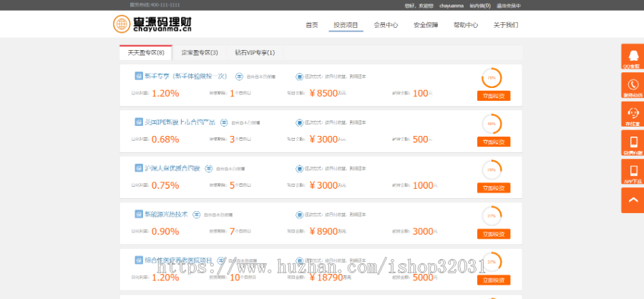Open 帮助中心 navigation item
This screenshot has width=644, height=299.
click(466, 25)
